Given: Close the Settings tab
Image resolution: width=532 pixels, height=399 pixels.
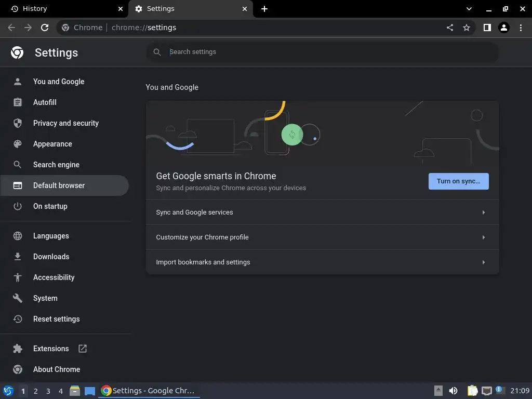Looking at the screenshot, I should [245, 9].
